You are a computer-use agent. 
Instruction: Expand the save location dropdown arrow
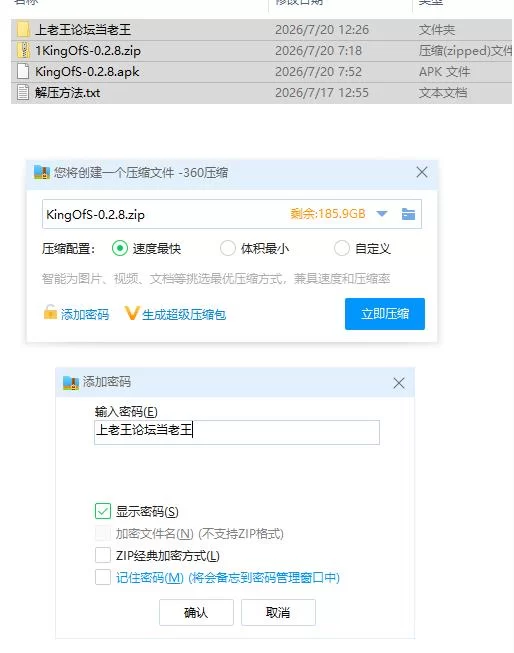click(382, 214)
